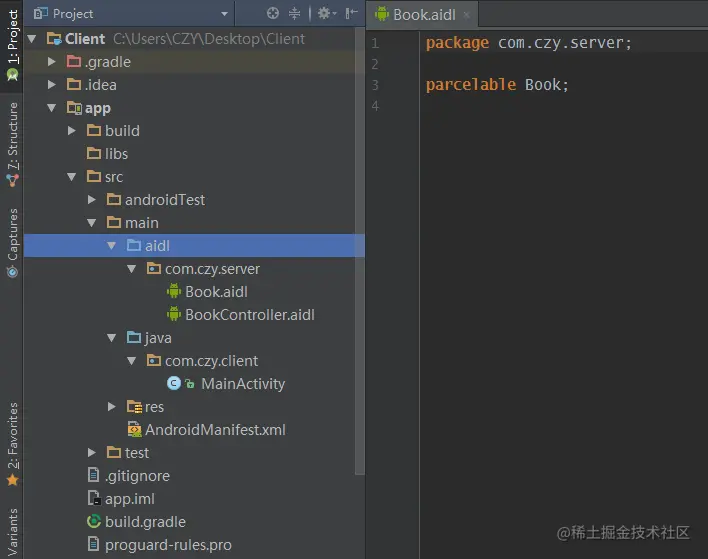Expand the androidTest folder arrow
Viewport: 708px width, 559px height.
(92, 200)
